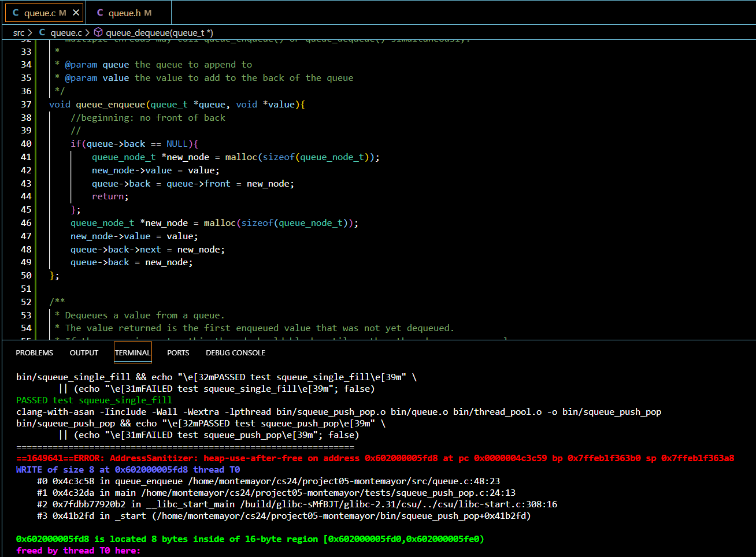756x557 pixels.
Task: Switch to the PORTS panel tab
Action: click(178, 352)
